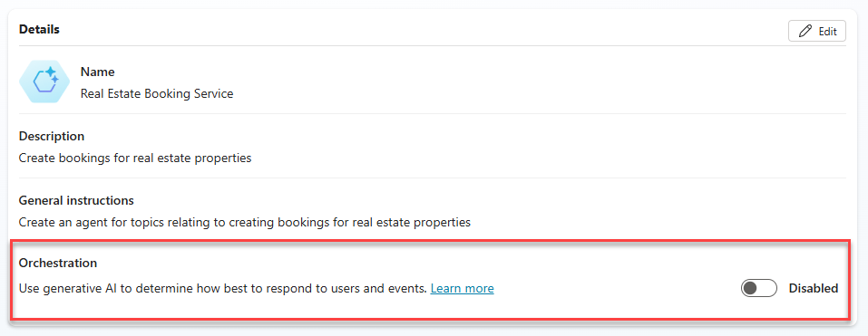Click the Disabled status label
Viewport: 868px width, 336px height.
click(x=814, y=288)
